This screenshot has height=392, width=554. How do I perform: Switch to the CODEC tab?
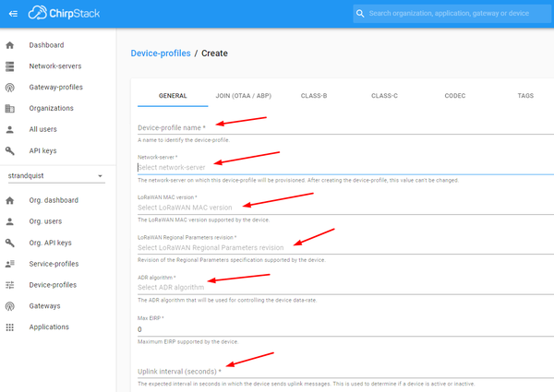454,96
